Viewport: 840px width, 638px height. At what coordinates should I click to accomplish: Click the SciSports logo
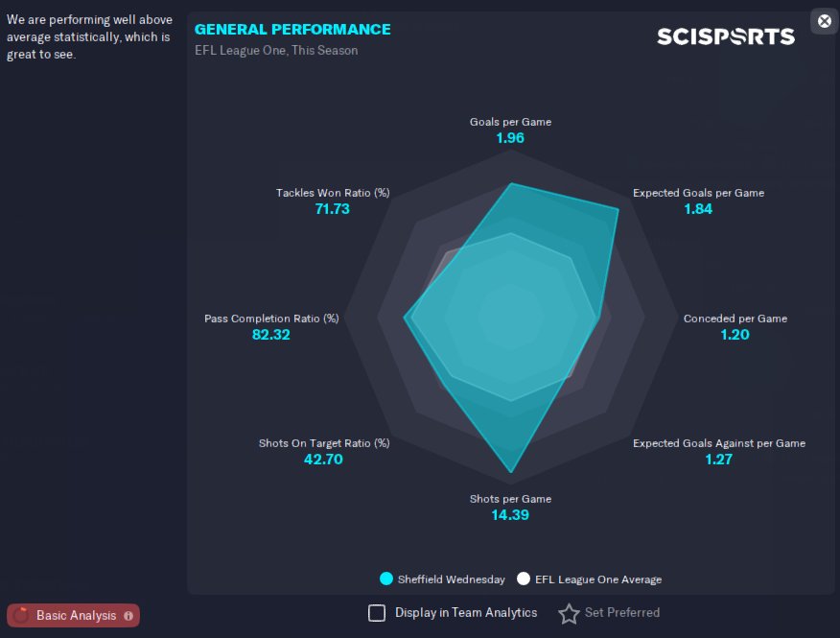[x=726, y=36]
